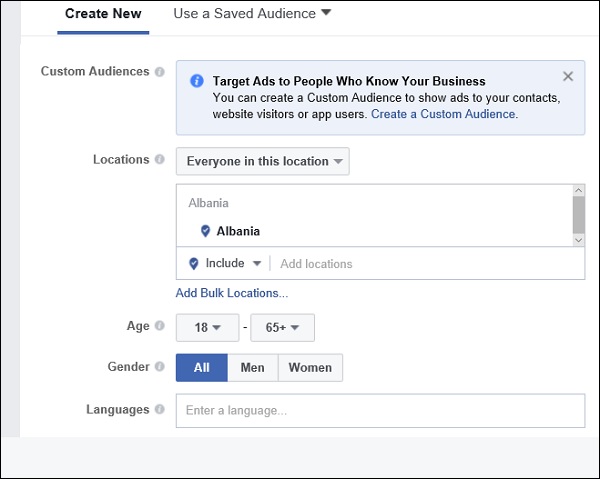Expand the Include locations dropdown
This screenshot has width=600, height=479.
click(225, 264)
